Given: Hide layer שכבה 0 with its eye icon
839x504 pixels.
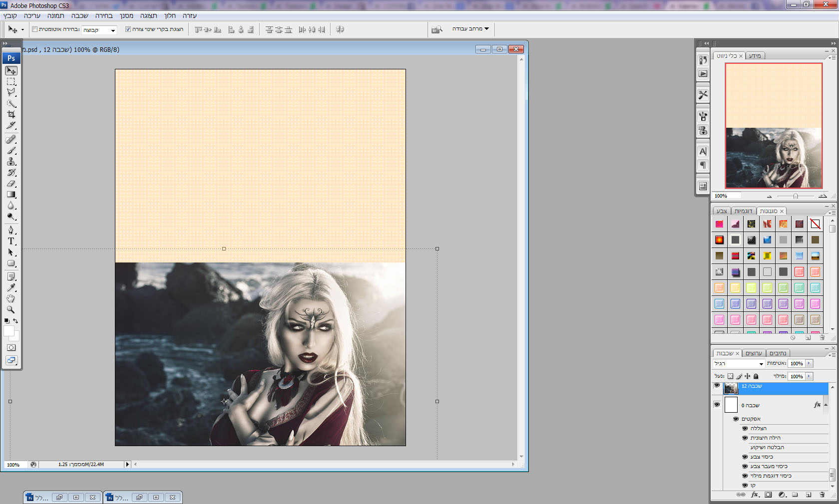Looking at the screenshot, I should pyautogui.click(x=717, y=405).
